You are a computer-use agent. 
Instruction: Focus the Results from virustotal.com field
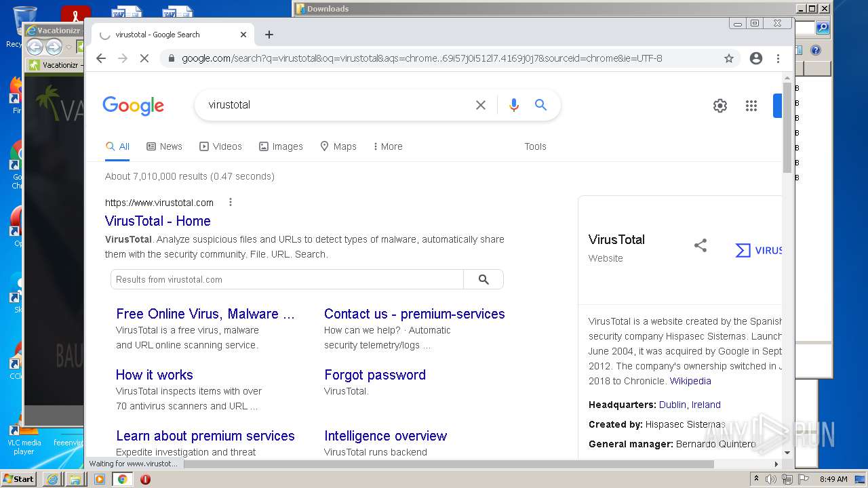pos(287,279)
